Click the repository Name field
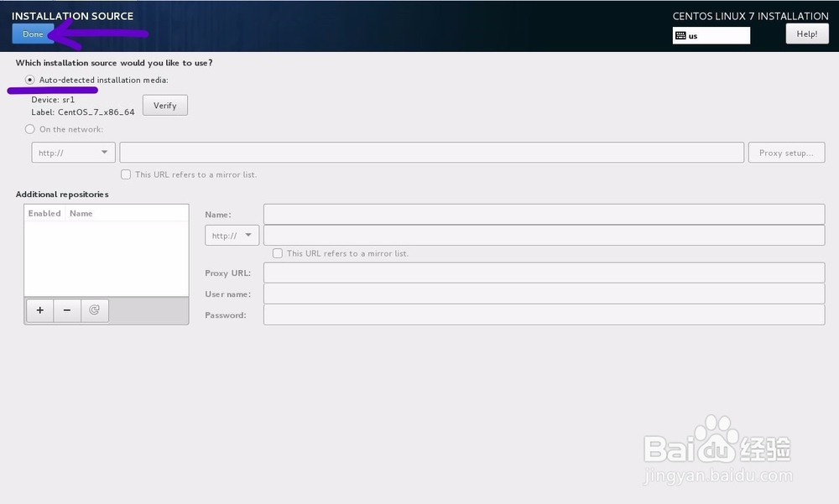 544,214
